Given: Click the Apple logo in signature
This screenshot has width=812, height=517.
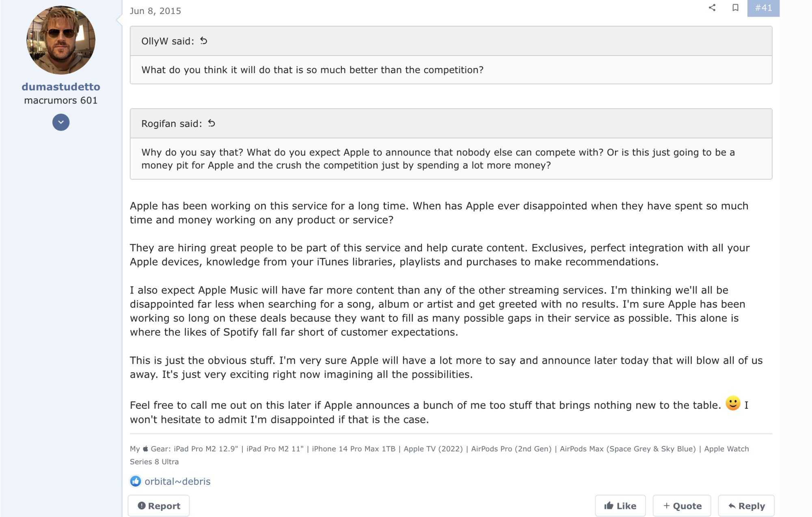Looking at the screenshot, I should [145, 448].
